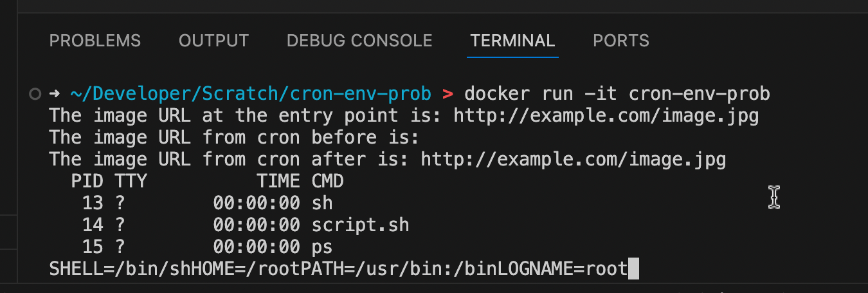Select the TERMINAL tab

(512, 41)
